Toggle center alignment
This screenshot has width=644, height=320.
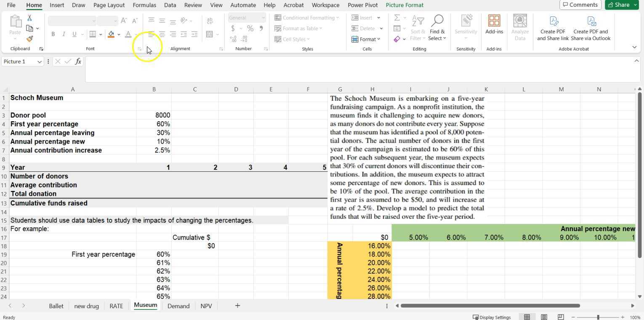coord(162,34)
